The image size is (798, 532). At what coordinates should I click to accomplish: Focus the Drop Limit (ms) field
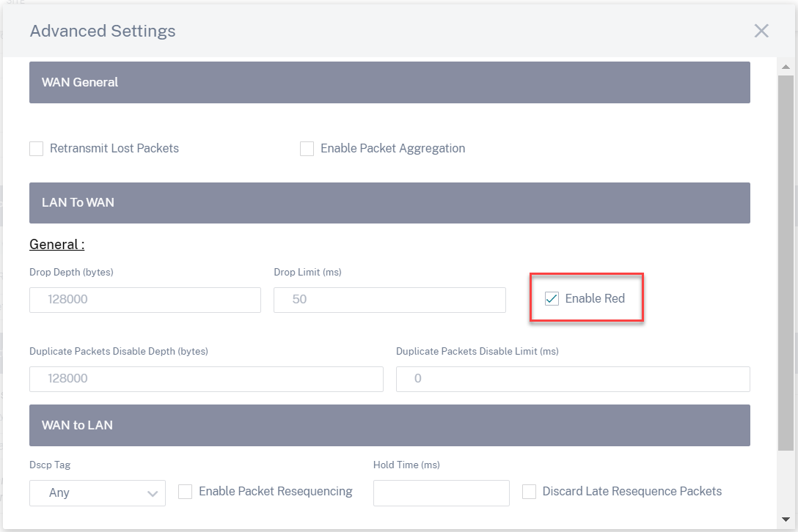389,300
